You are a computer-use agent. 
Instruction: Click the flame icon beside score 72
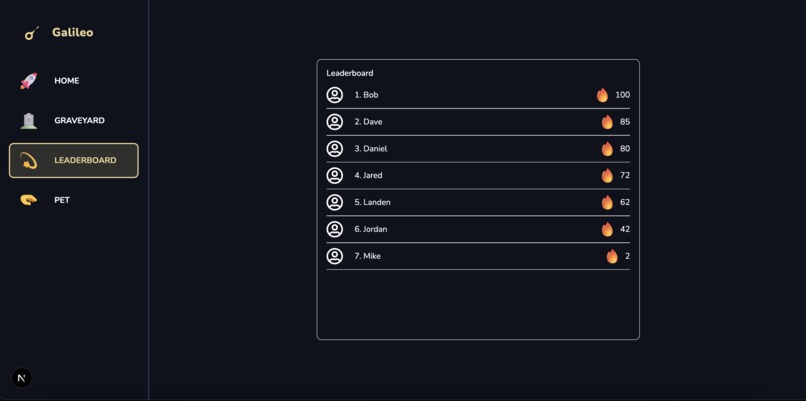click(x=607, y=175)
